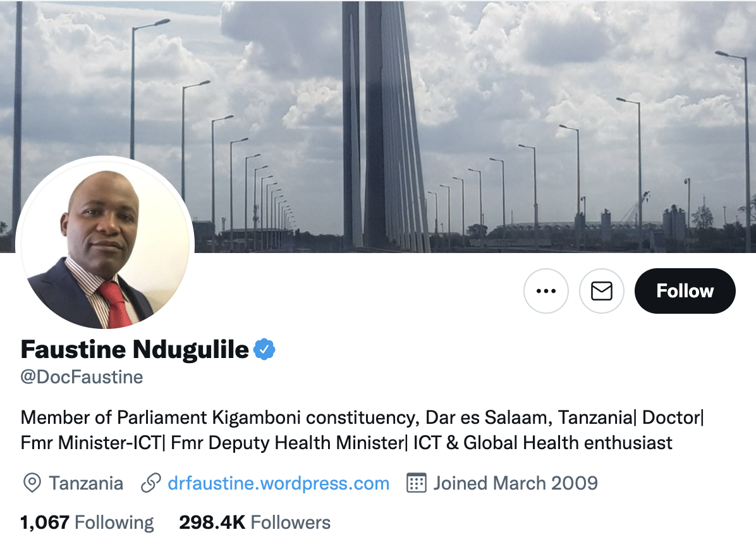Click the @DocFaustine handle
The image size is (756, 544).
(82, 377)
